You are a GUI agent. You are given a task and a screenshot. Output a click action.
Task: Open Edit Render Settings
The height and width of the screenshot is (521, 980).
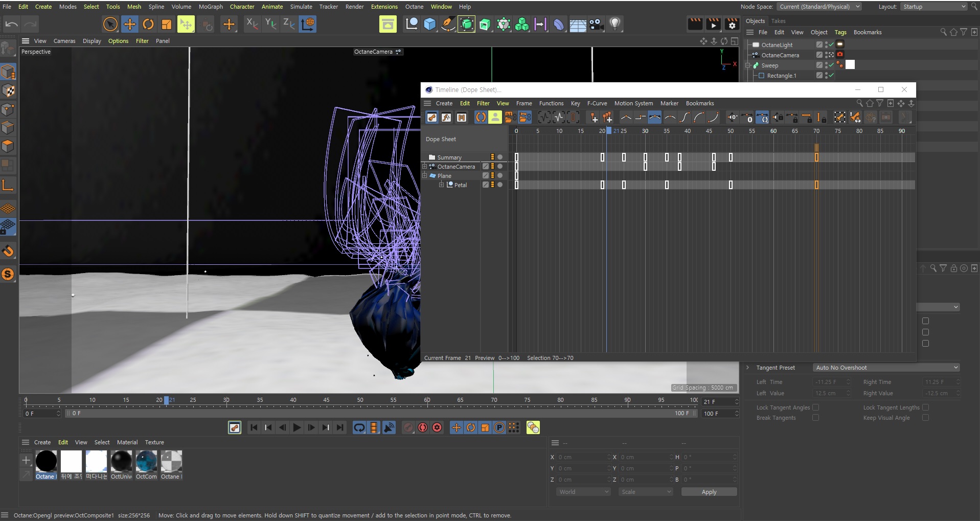[732, 24]
